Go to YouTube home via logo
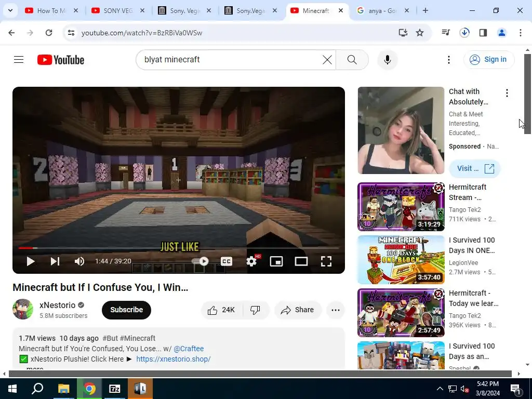This screenshot has height=399, width=532. point(61,60)
